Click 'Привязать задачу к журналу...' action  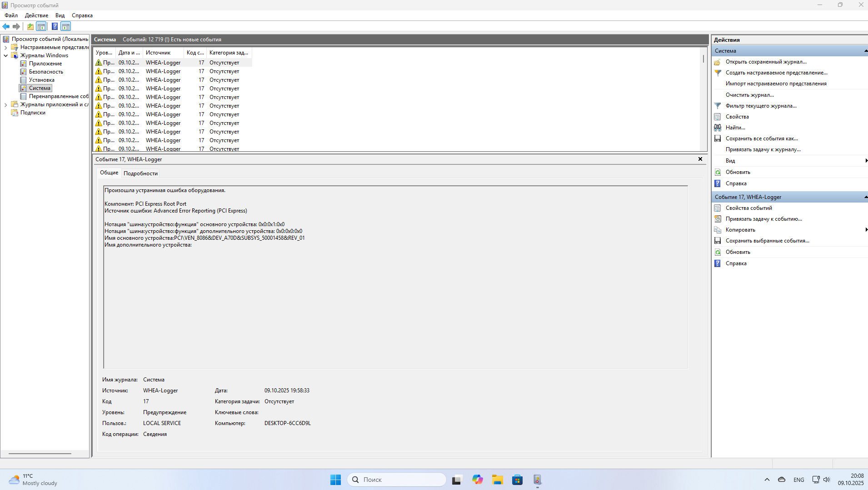coord(763,149)
